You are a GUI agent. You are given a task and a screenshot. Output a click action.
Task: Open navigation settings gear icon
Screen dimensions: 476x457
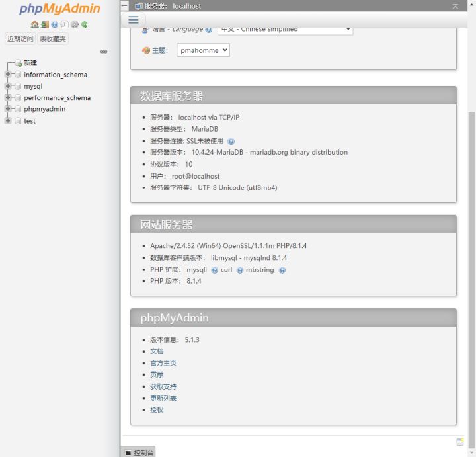[x=74, y=24]
